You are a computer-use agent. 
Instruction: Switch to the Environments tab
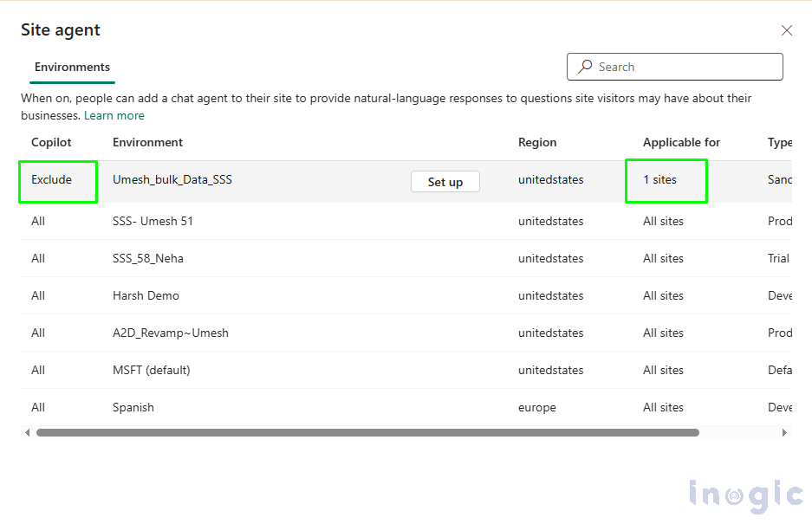(72, 68)
